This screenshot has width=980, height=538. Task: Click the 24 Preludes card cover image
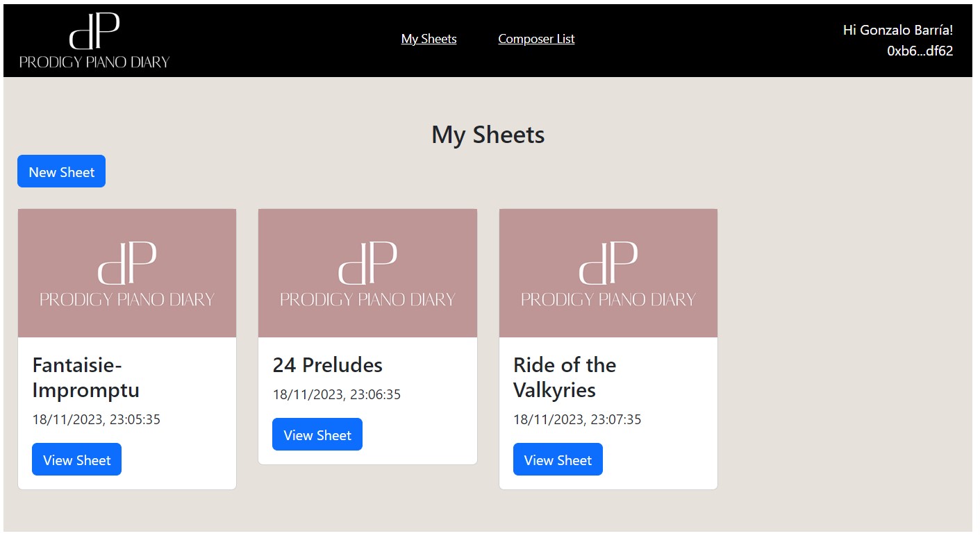coord(367,273)
